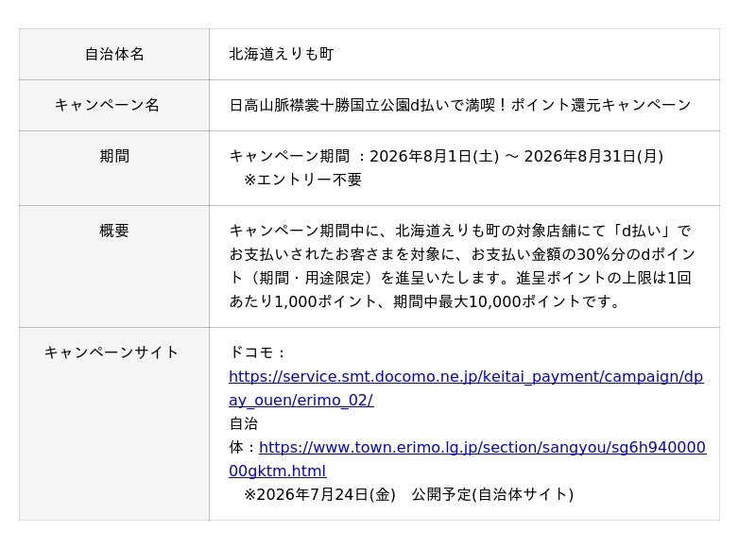756x549 pixels.
Task: Click the キャンペーン名 header cell
Action: coord(114,105)
